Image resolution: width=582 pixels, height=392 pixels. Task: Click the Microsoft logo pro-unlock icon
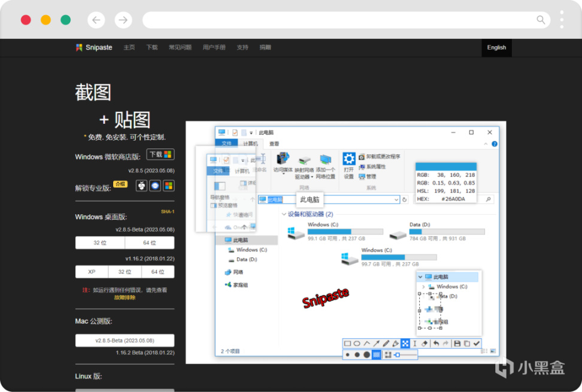[168, 186]
